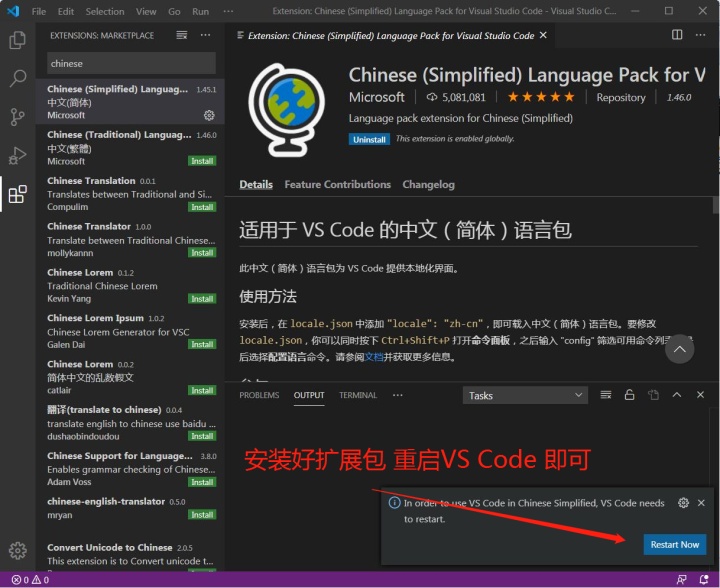Open Extensions Marketplace more actions menu
This screenshot has width=720, height=588.
pyautogui.click(x=205, y=35)
